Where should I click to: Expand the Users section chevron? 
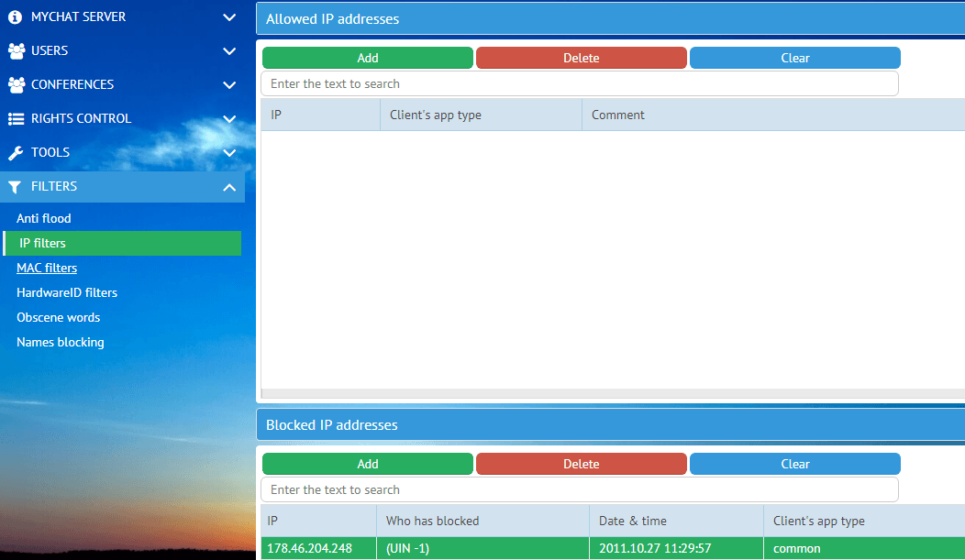pos(229,50)
